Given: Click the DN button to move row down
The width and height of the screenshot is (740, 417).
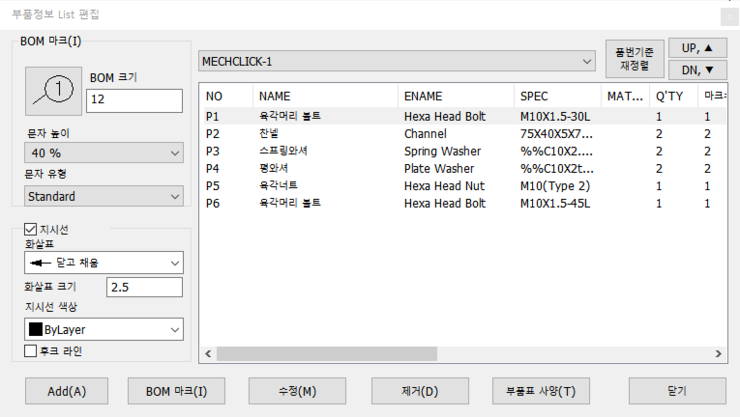Looking at the screenshot, I should coord(698,70).
